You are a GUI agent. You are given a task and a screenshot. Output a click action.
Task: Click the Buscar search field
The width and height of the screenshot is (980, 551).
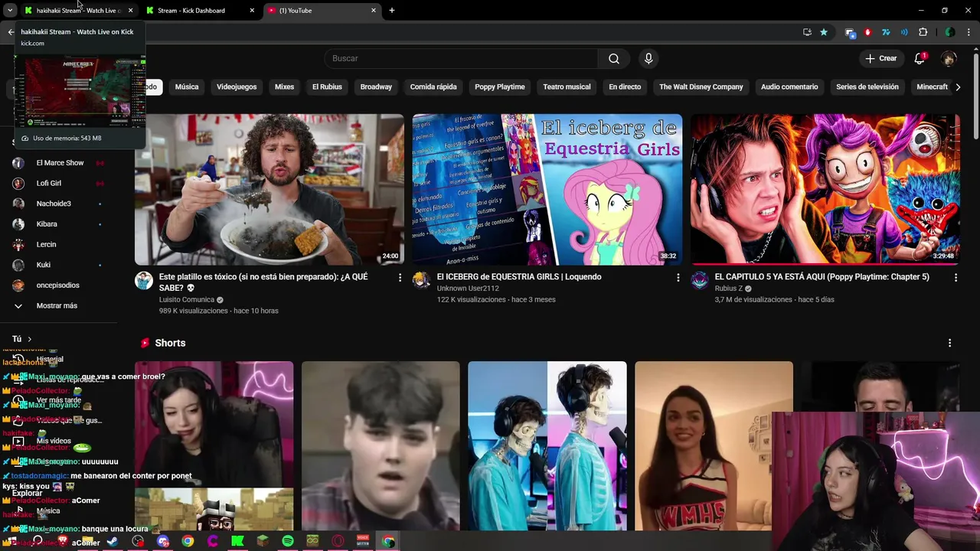click(461, 58)
